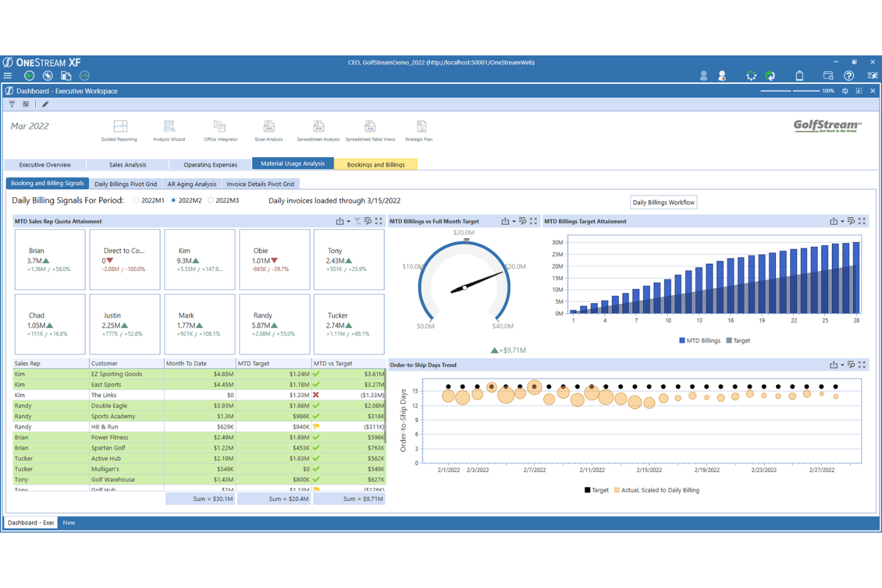This screenshot has width=882, height=588.
Task: Switch to Material Usage Analysis tab
Action: pyautogui.click(x=293, y=163)
